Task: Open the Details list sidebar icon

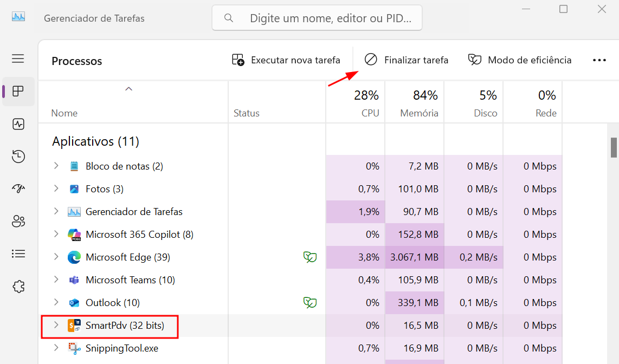Action: click(18, 253)
